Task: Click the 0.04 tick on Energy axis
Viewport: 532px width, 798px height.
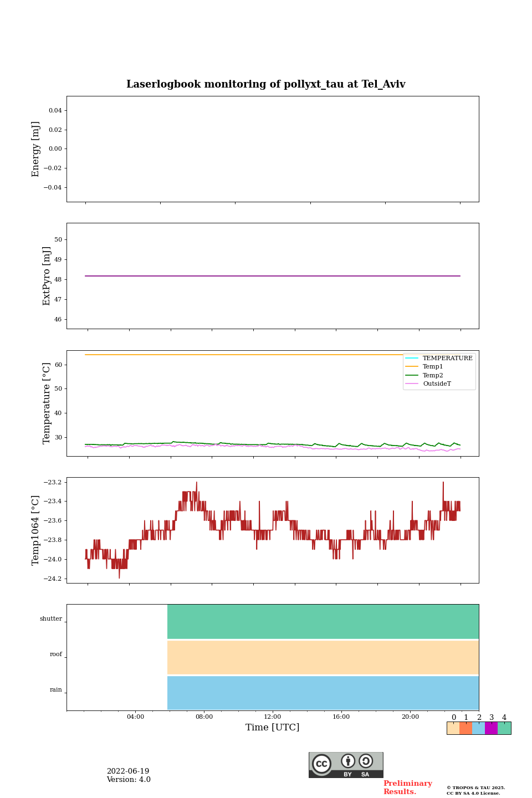Action: click(55, 111)
